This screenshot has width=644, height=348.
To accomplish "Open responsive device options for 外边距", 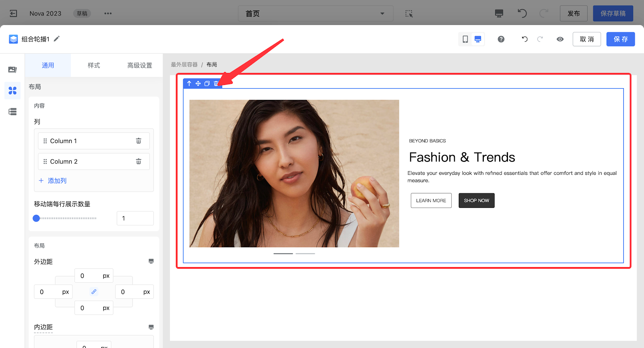I will [x=151, y=261].
